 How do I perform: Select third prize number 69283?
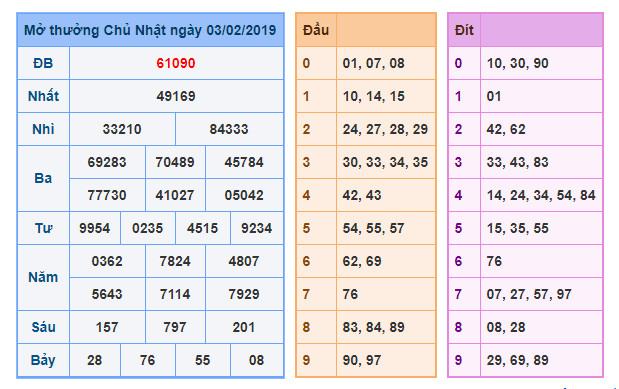(107, 162)
